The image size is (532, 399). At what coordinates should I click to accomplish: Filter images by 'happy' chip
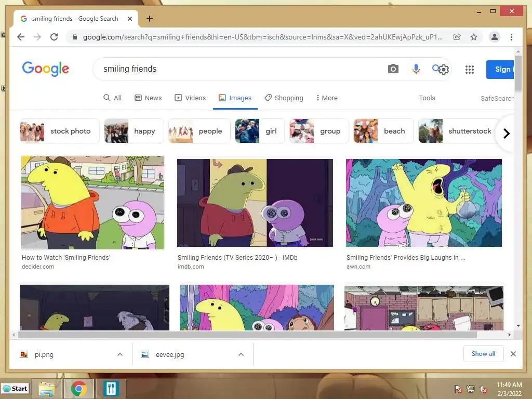(134, 131)
